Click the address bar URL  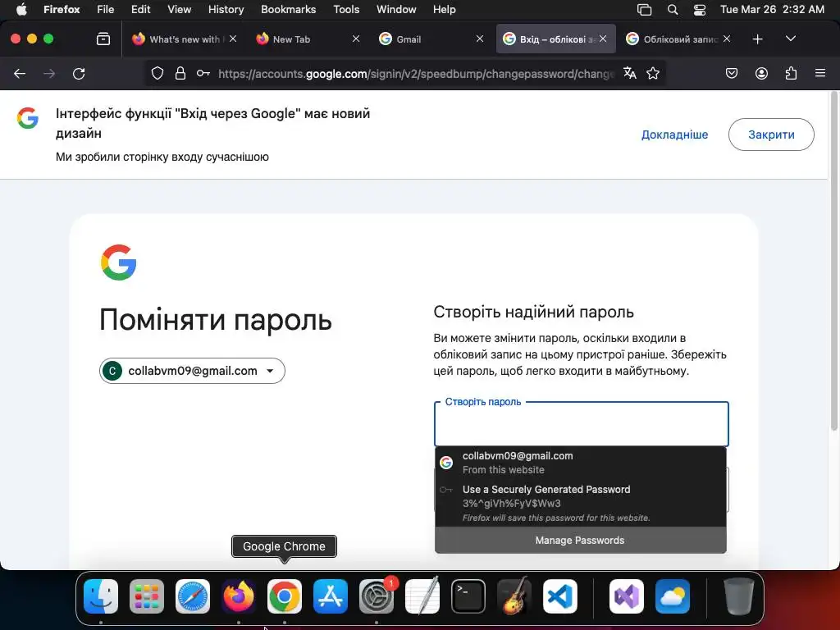coord(415,73)
